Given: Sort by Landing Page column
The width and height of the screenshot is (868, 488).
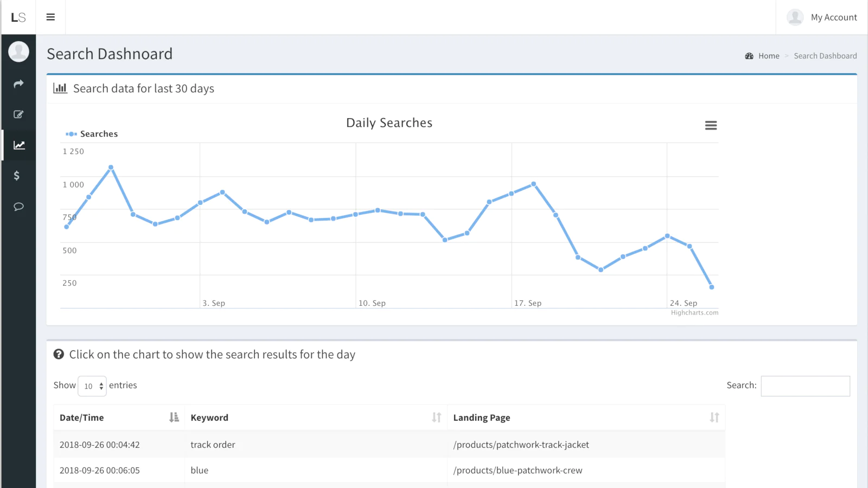Looking at the screenshot, I should click(586, 418).
